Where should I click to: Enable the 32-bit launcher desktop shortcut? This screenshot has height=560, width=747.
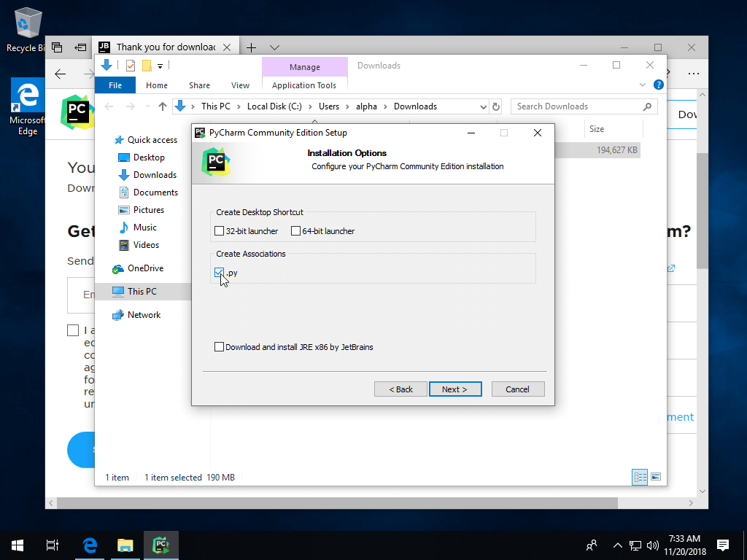[x=219, y=231]
